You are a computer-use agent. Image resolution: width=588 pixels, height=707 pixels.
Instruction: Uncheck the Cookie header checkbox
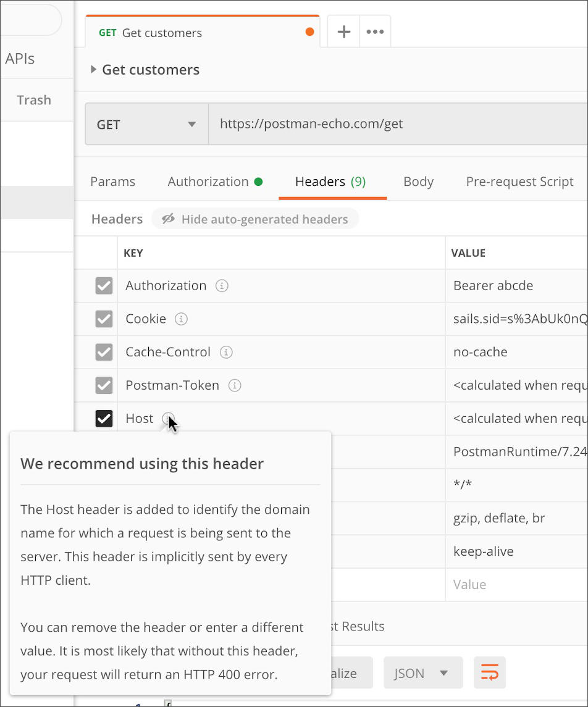click(x=104, y=319)
